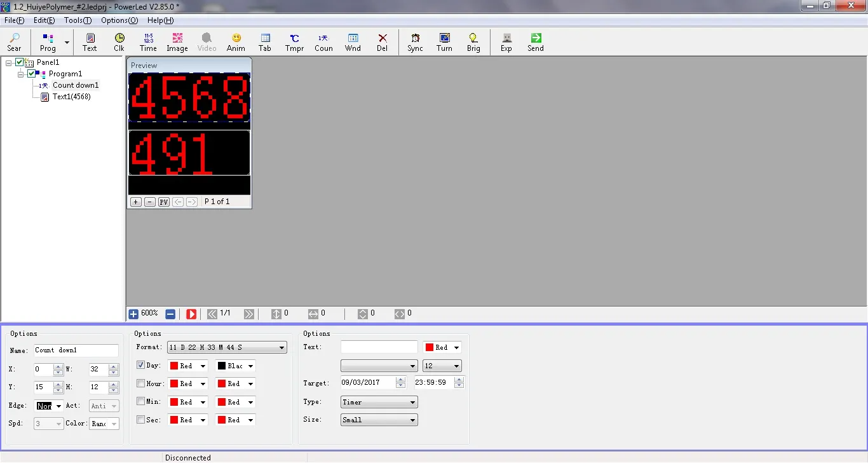
Task: Sync the panel clock
Action: (x=415, y=42)
